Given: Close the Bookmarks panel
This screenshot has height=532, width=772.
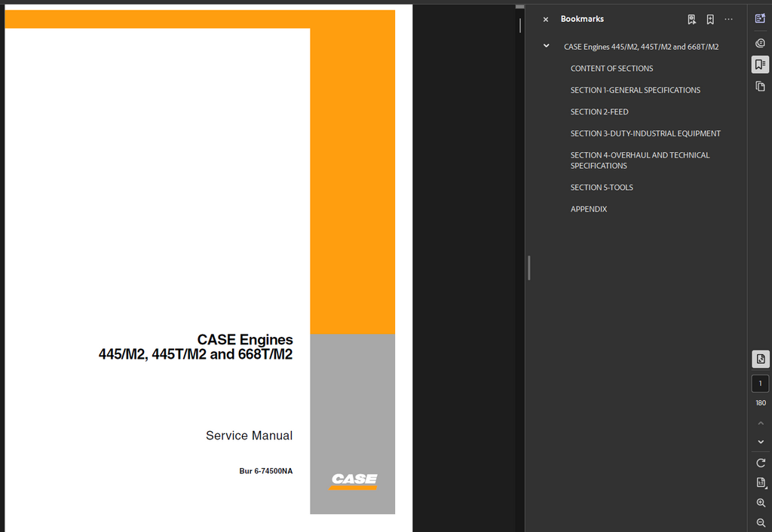Looking at the screenshot, I should pos(546,20).
